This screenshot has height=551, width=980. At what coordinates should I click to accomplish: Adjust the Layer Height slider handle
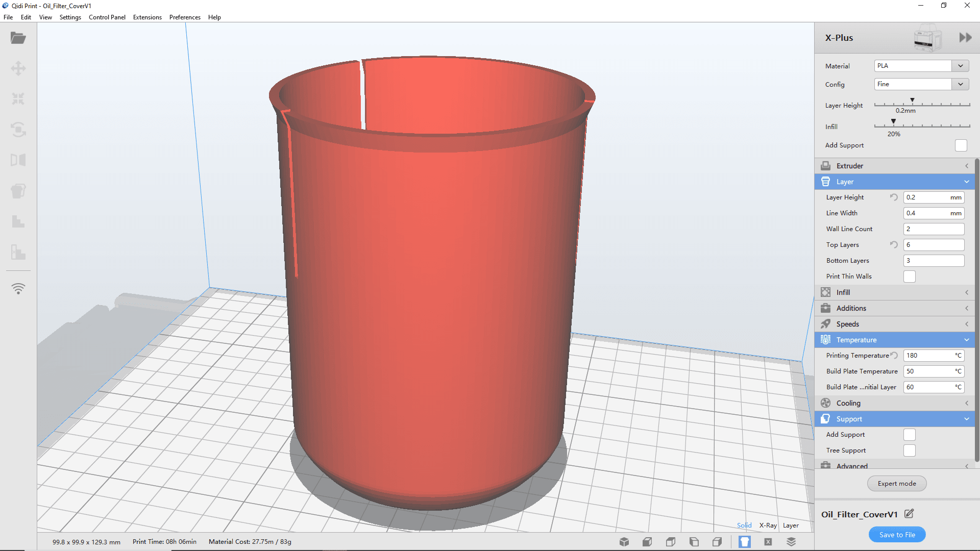[912, 101]
